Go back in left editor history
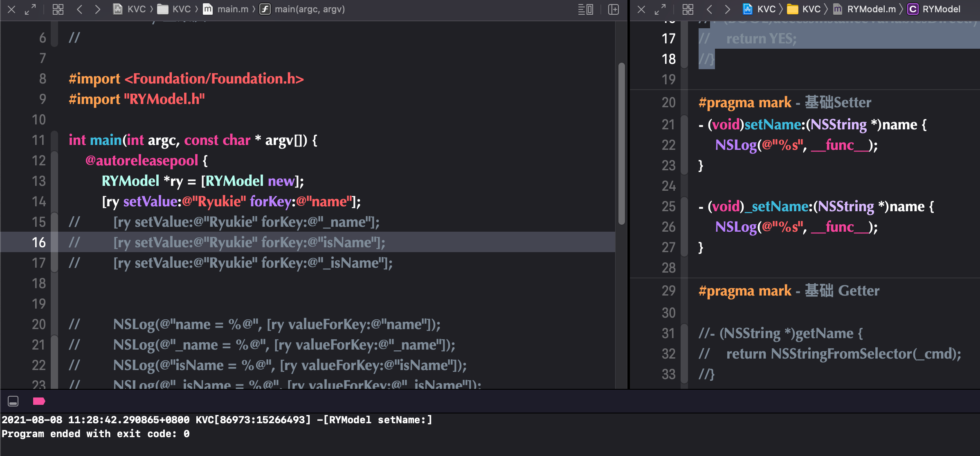The width and height of the screenshot is (980, 456). 80,9
